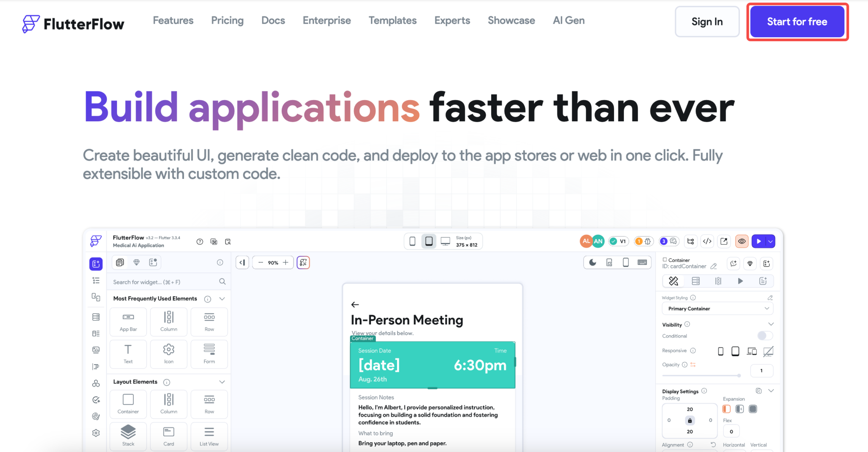Click the Sign In button
Viewport: 868px width, 452px height.
point(707,22)
